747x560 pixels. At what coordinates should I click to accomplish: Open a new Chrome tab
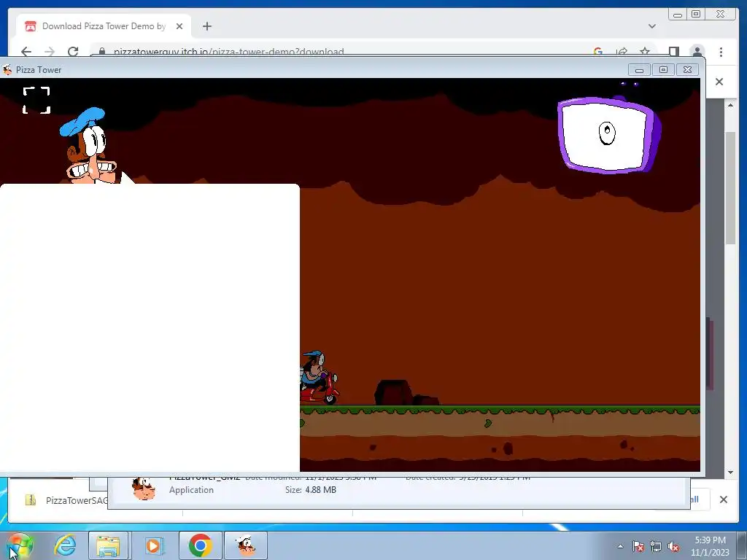click(206, 26)
